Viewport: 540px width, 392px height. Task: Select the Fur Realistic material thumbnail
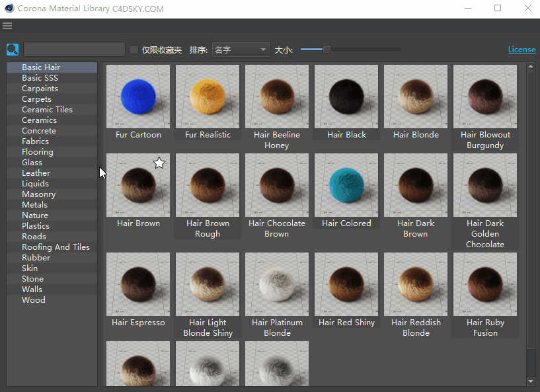coord(208,97)
